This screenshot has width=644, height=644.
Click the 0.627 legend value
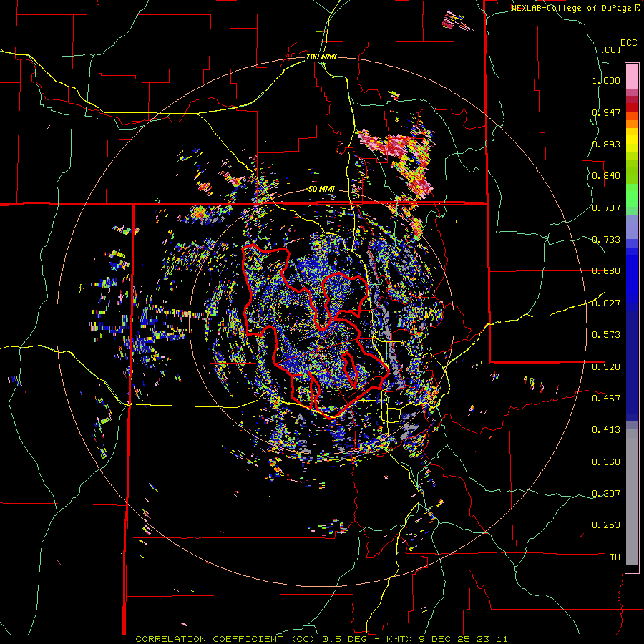pyautogui.click(x=606, y=303)
